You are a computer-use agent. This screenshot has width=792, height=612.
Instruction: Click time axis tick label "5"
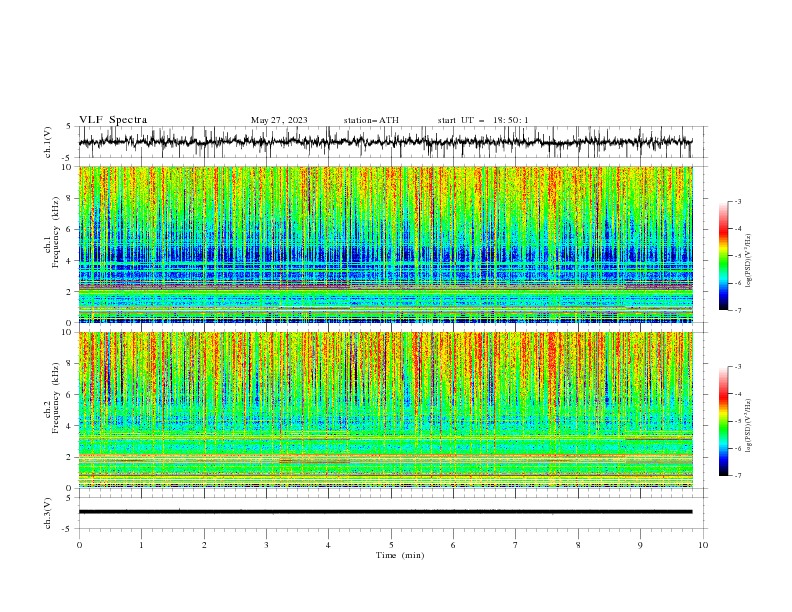tap(391, 545)
